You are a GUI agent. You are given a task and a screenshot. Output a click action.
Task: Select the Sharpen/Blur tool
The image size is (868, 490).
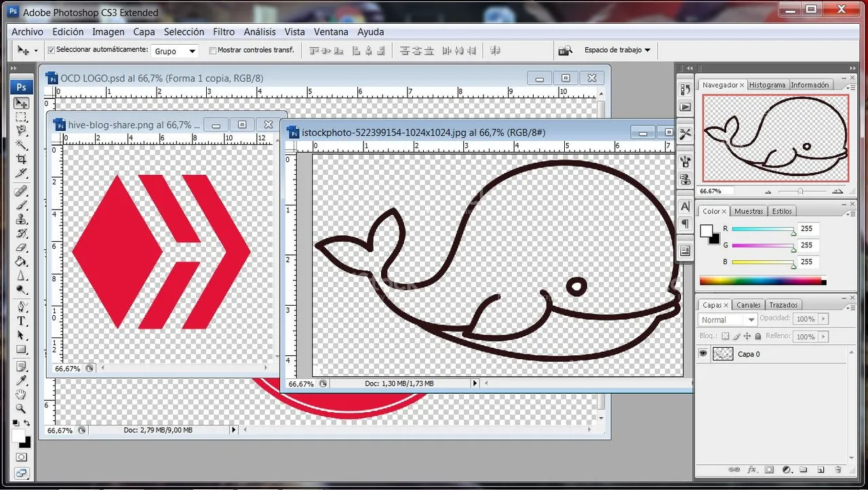tap(22, 275)
